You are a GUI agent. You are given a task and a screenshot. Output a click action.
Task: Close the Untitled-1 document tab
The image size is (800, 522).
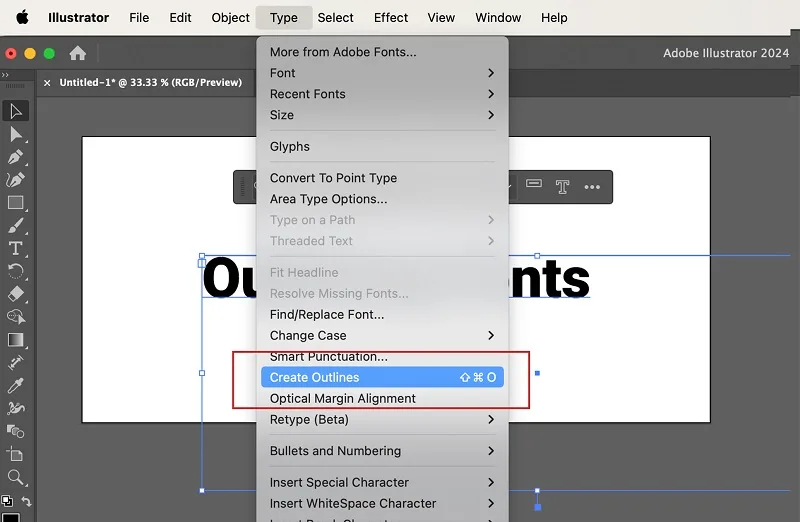click(x=47, y=83)
